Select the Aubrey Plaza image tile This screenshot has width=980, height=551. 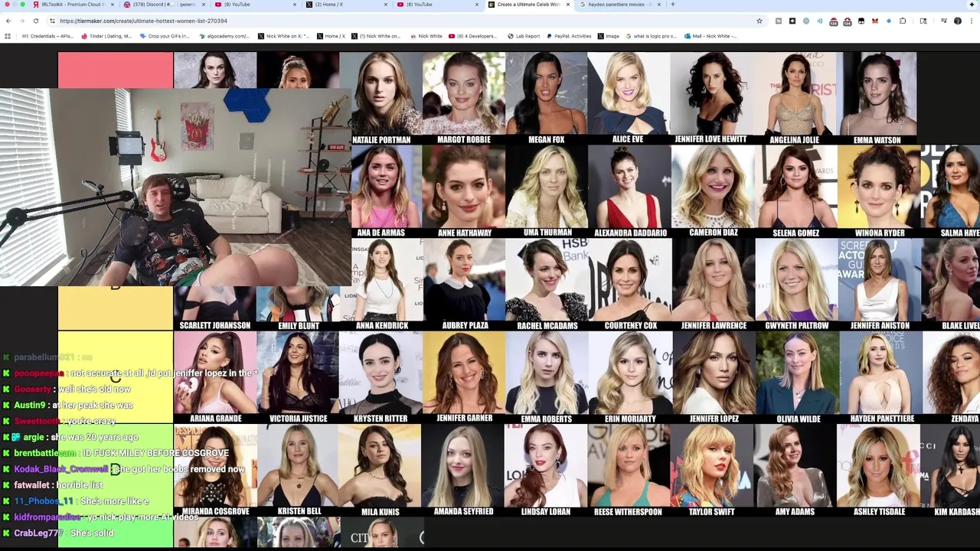[x=463, y=285]
